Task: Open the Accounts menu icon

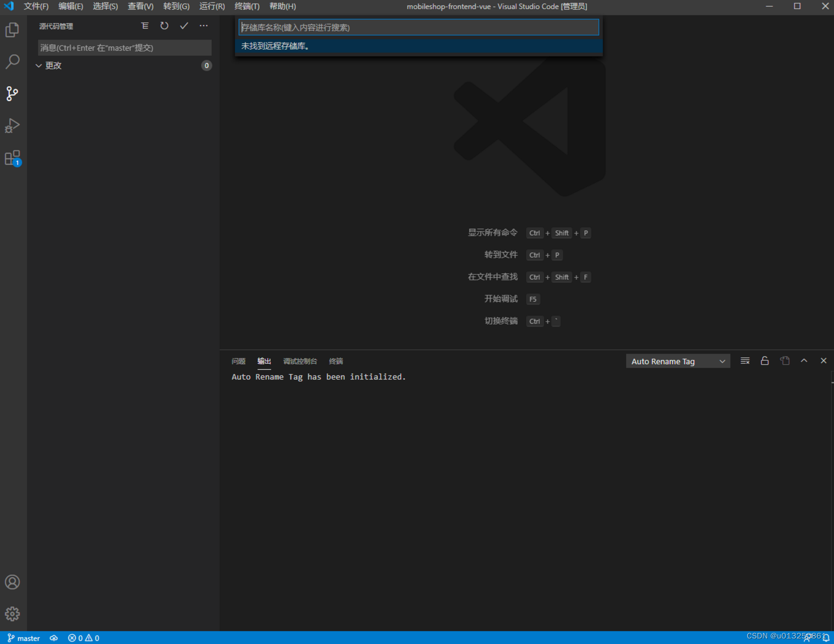Action: 13,582
